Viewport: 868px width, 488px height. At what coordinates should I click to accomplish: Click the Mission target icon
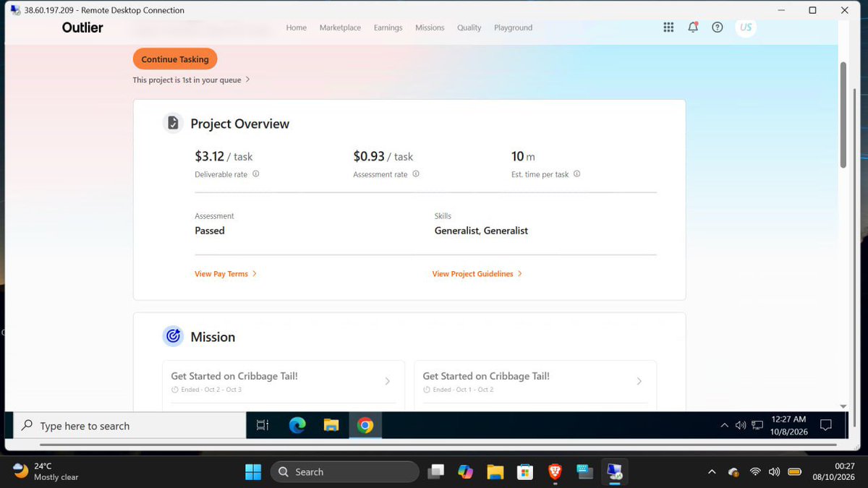pyautogui.click(x=173, y=336)
